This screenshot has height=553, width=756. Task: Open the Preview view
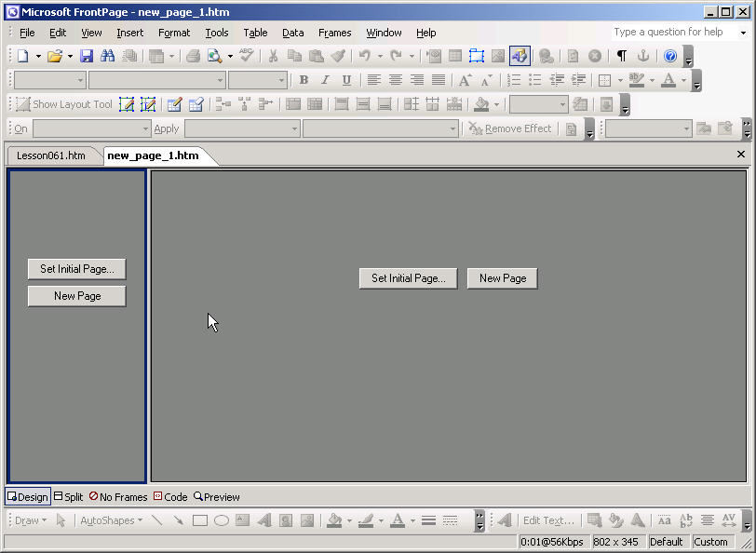pos(217,496)
